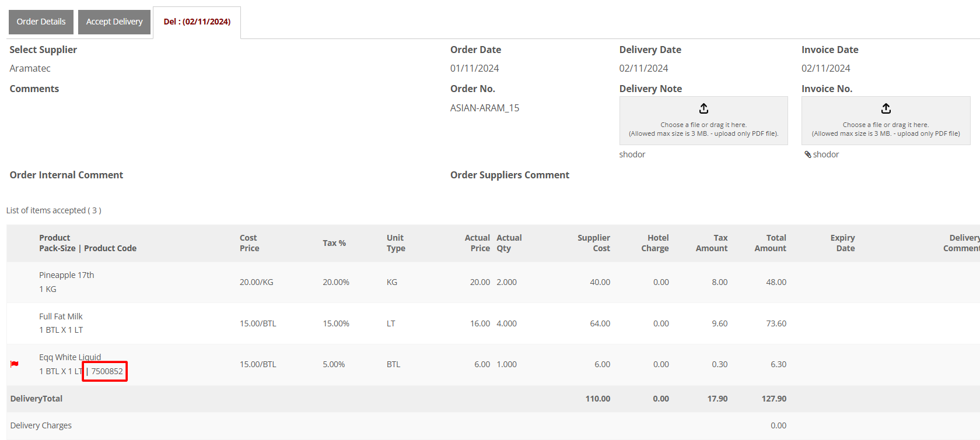Screen dimensions: 980x440
Task: Click the Delivery Note file drop text
Action: (703, 129)
